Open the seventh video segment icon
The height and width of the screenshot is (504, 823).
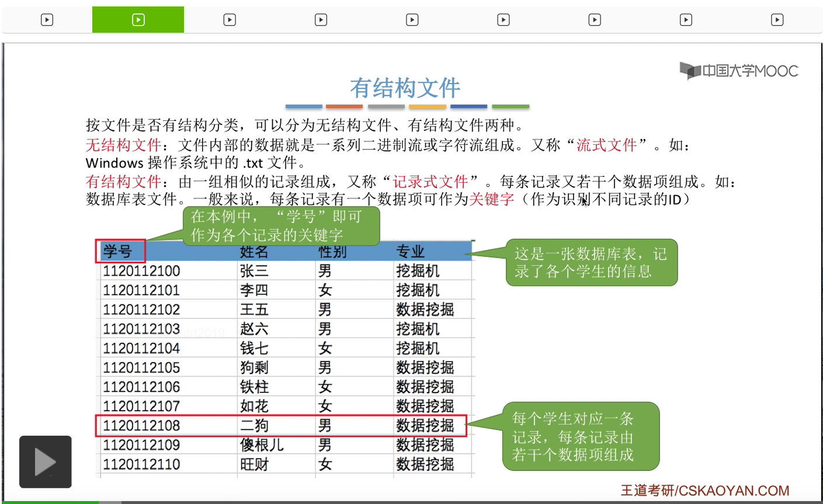pyautogui.click(x=595, y=20)
